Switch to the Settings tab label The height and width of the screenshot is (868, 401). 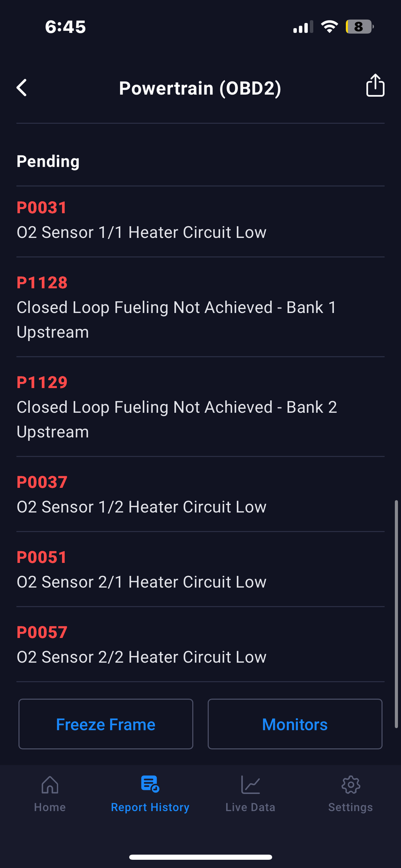[x=351, y=807]
